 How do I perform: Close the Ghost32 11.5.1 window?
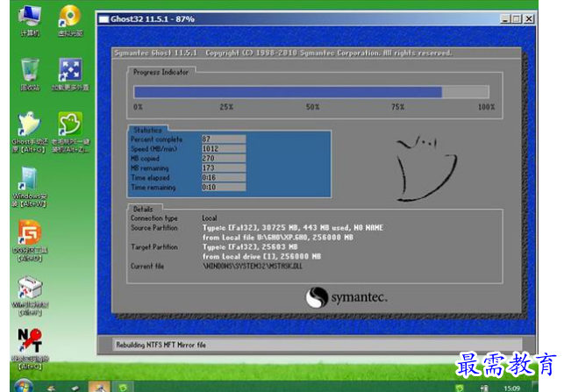pos(529,19)
